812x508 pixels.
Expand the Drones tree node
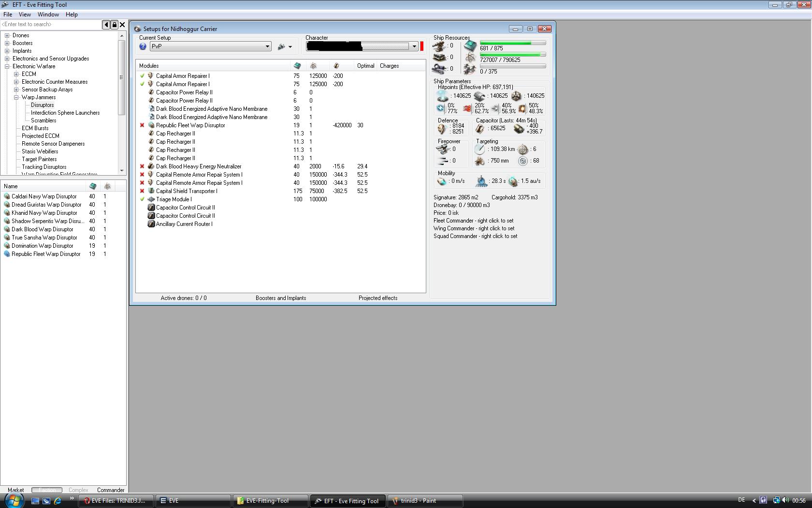coord(7,35)
